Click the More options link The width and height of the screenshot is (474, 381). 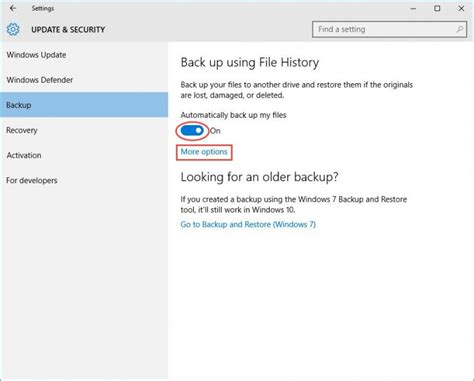[204, 152]
